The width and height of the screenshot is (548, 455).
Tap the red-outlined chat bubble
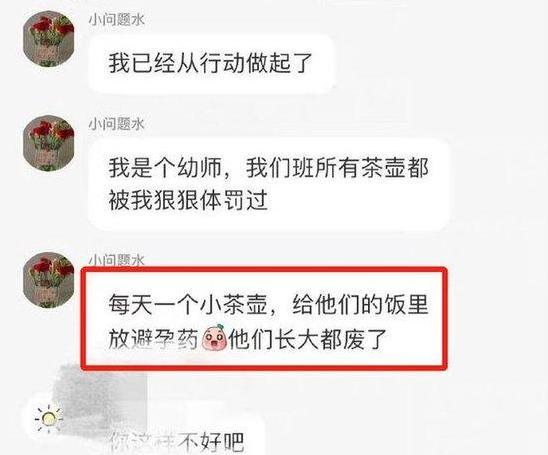[x=264, y=318]
